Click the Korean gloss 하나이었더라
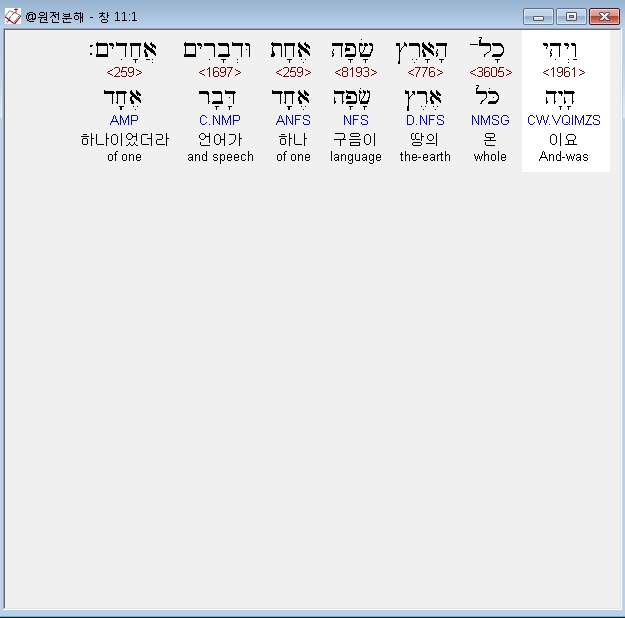Screen dimensions: 625x618 (124, 140)
